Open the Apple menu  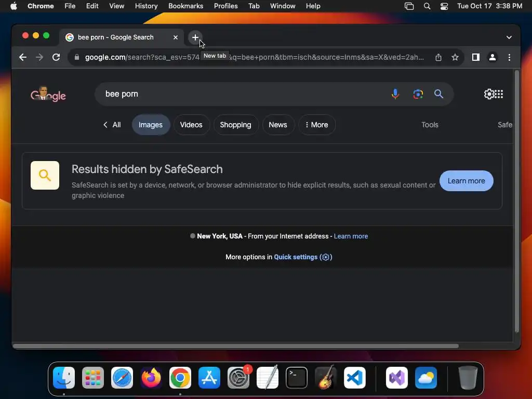click(x=14, y=6)
